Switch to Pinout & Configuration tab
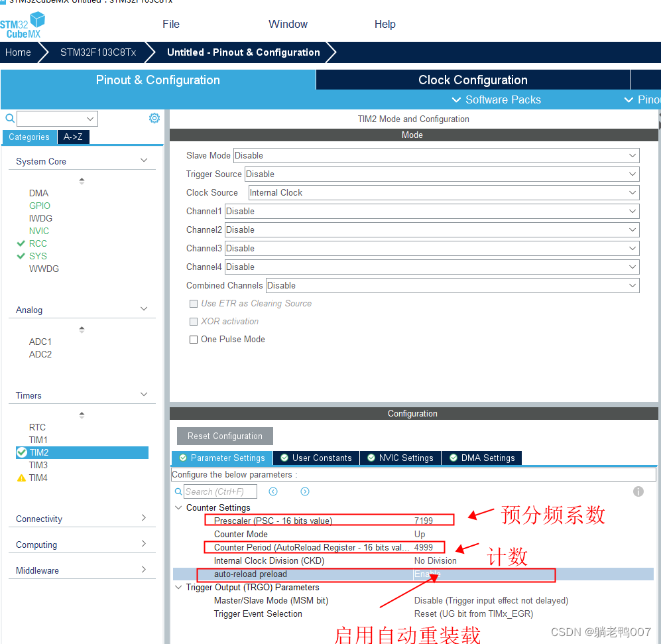661x644 pixels. pyautogui.click(x=158, y=80)
